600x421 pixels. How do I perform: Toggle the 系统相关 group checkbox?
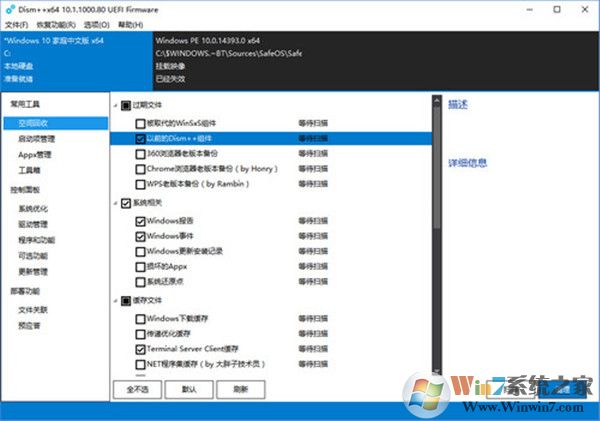pyautogui.click(x=126, y=203)
